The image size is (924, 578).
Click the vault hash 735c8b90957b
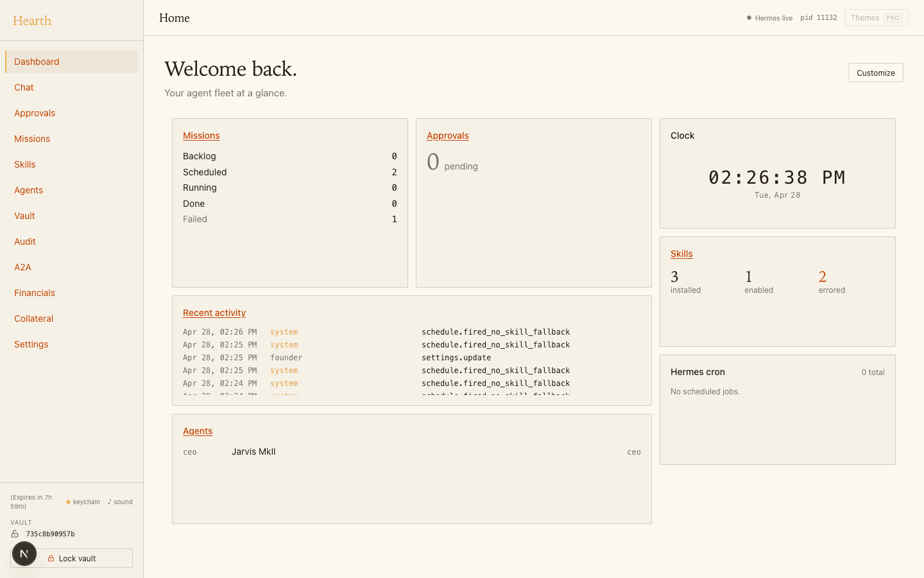50,534
